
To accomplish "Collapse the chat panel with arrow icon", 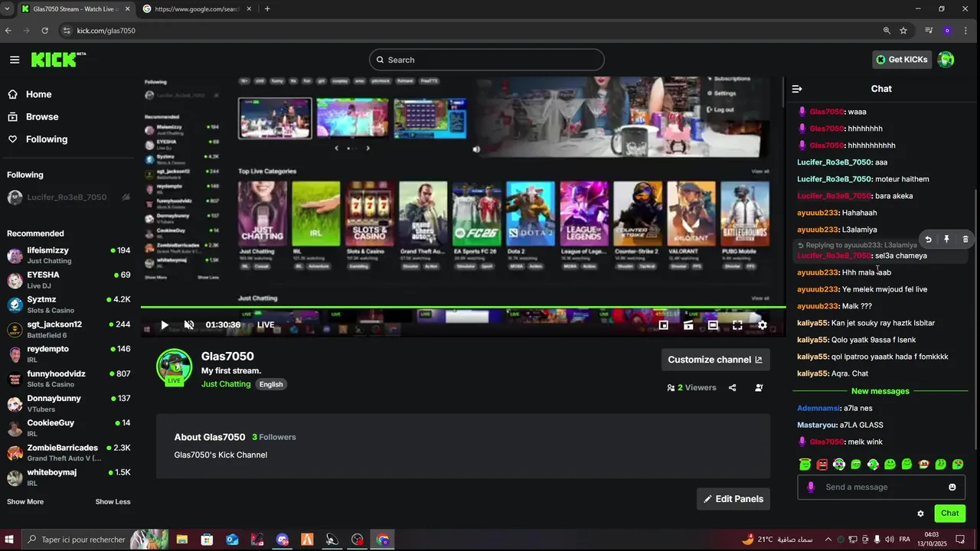I will click(x=797, y=89).
